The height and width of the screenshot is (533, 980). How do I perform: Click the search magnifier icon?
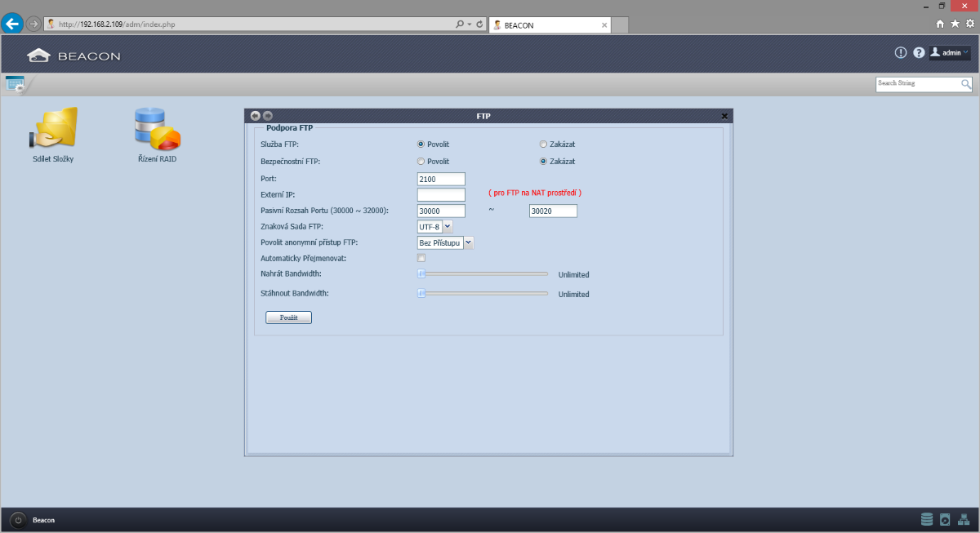[x=966, y=83]
